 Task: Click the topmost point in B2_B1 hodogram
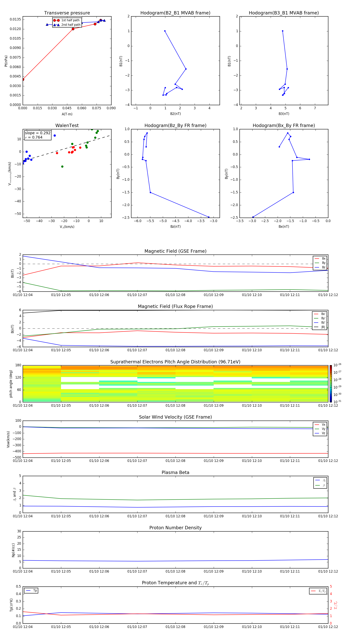(165, 31)
